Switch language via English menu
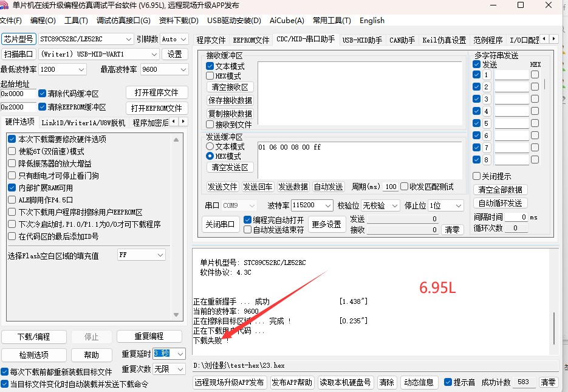This screenshot has height=392, width=568. (372, 20)
